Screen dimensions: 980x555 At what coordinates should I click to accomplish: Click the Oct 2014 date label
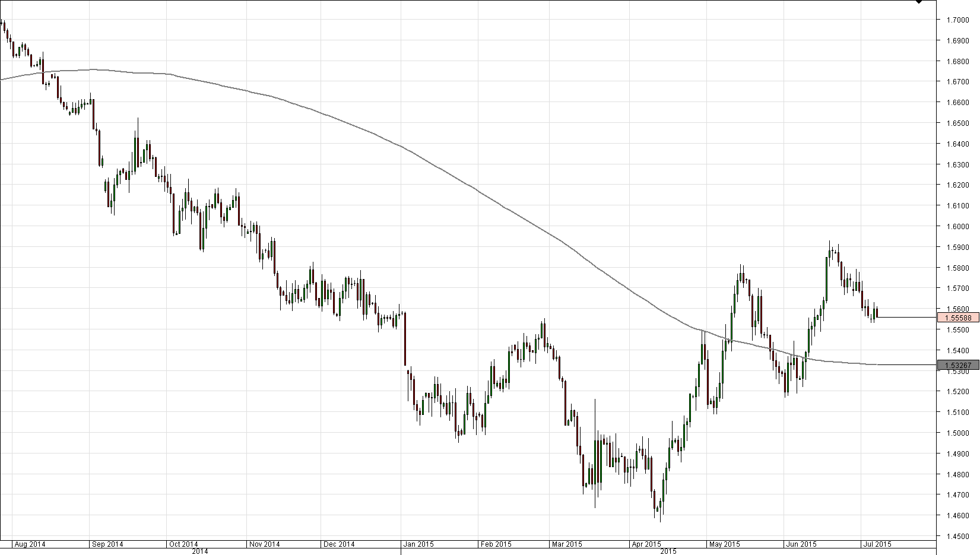point(183,544)
